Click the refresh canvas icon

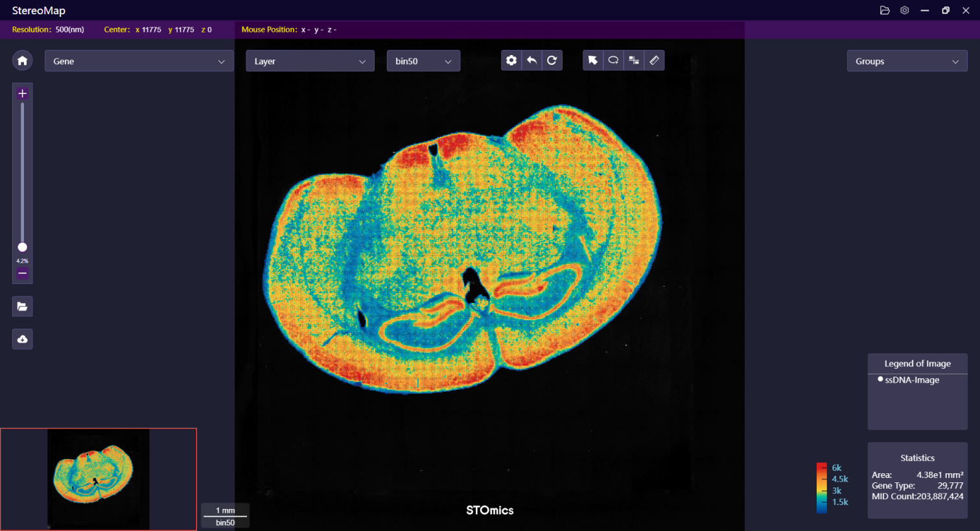tap(552, 60)
